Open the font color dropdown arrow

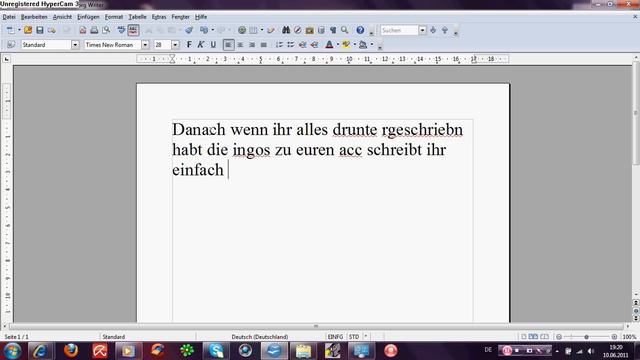point(338,45)
